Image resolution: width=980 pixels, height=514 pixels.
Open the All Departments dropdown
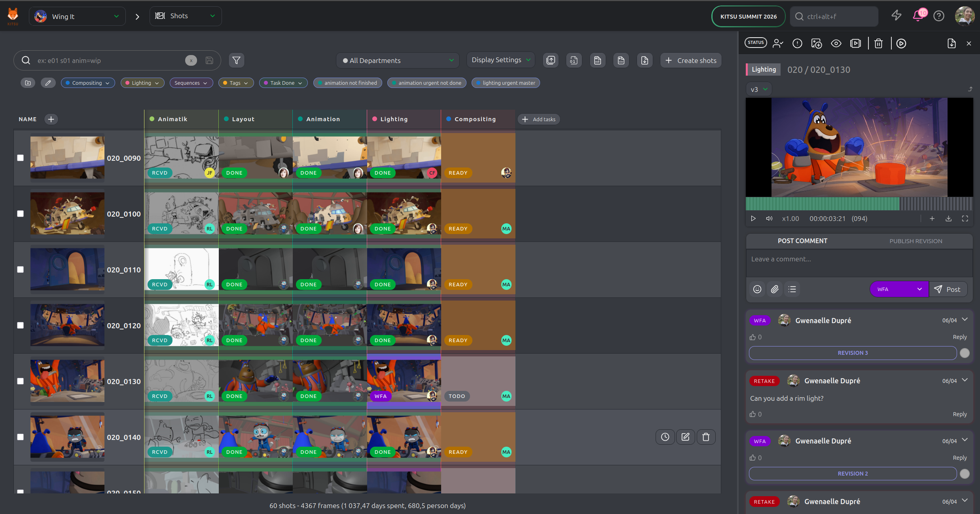(398, 60)
